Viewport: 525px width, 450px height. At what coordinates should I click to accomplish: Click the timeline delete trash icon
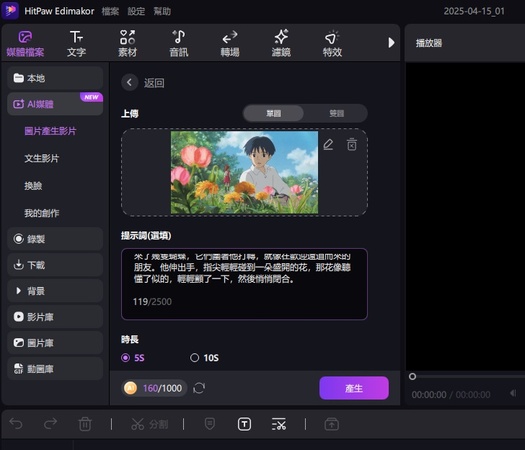[85, 424]
